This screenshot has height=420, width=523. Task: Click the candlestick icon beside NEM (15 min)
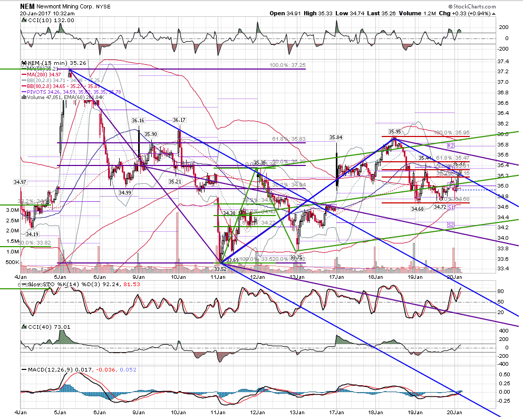[x=24, y=63]
